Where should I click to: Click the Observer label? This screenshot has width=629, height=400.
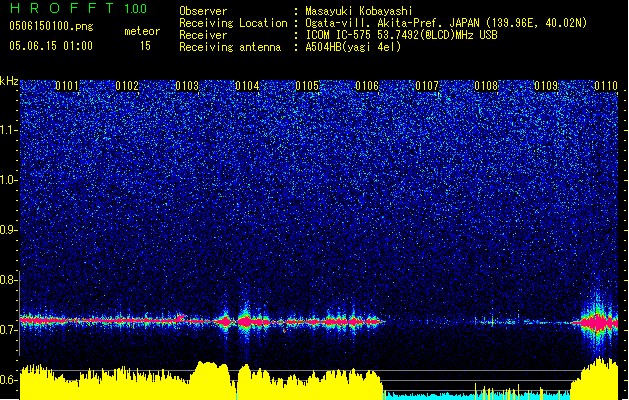pos(203,11)
